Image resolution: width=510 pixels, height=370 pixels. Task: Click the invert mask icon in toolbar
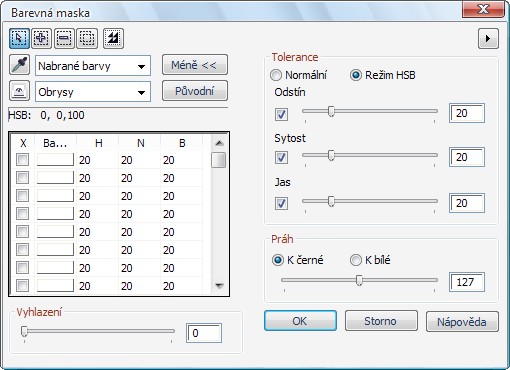[x=113, y=38]
